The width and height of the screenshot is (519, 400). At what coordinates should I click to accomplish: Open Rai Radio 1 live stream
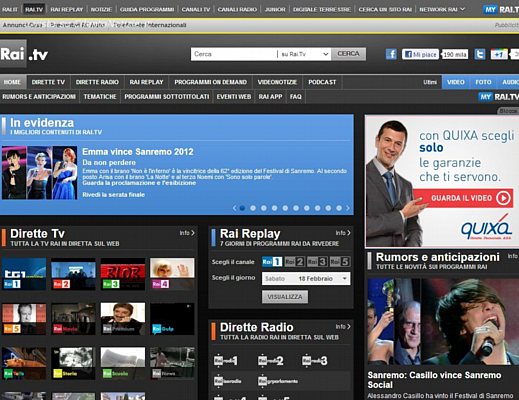tap(226, 360)
